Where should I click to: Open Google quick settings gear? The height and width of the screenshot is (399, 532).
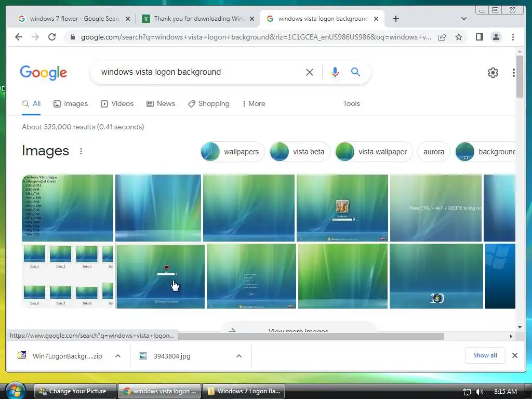493,73
